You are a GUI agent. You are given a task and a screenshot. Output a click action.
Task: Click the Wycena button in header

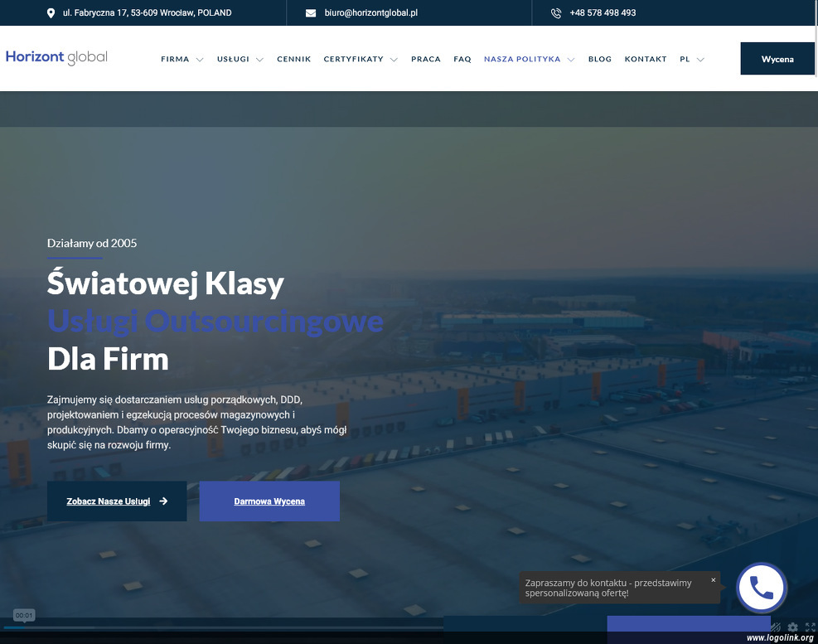pyautogui.click(x=777, y=59)
